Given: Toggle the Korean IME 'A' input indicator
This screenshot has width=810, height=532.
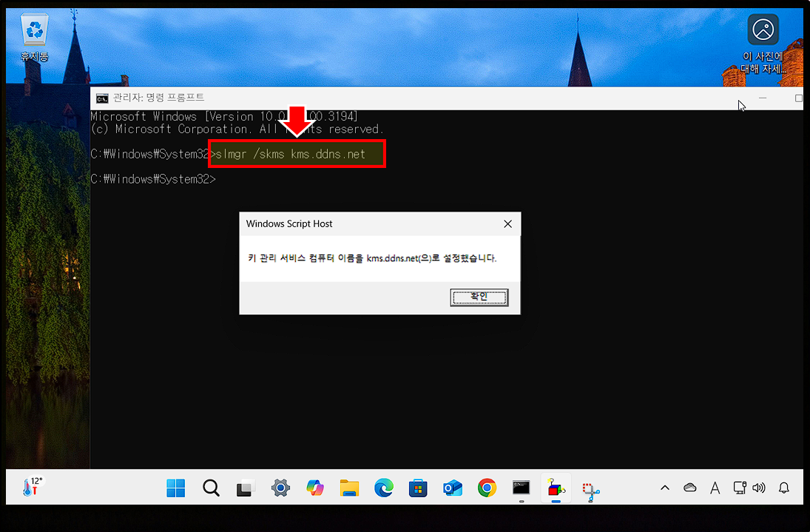Looking at the screenshot, I should (x=715, y=488).
